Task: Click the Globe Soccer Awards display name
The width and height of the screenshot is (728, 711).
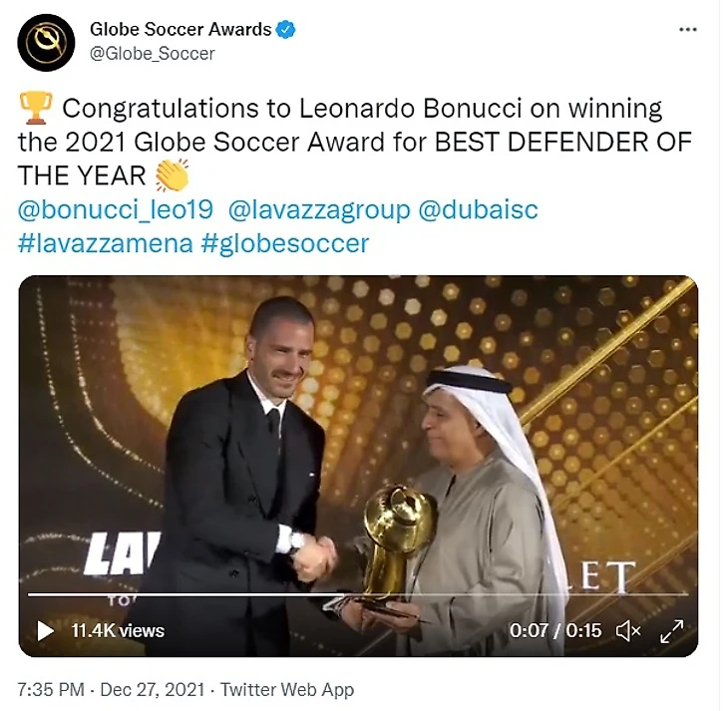Action: (181, 29)
